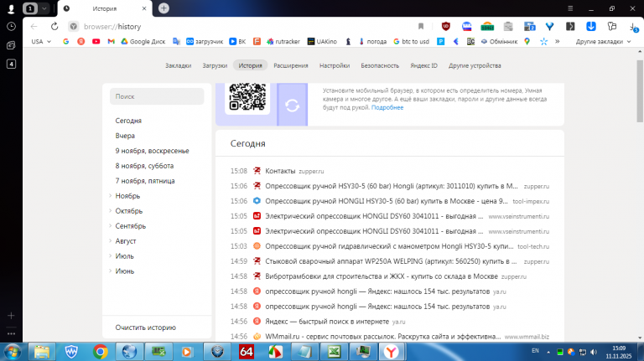Click the sync icon beside the QR code
The height and width of the screenshot is (361, 644).
pos(292,106)
